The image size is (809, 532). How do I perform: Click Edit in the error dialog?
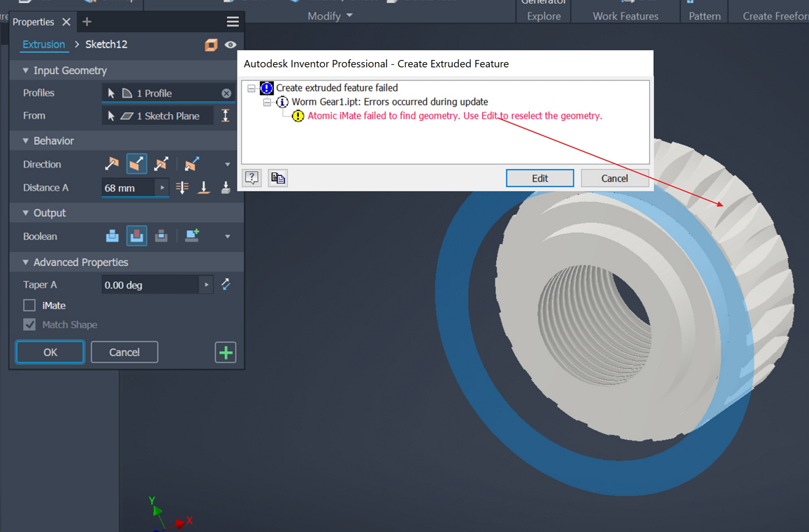539,178
